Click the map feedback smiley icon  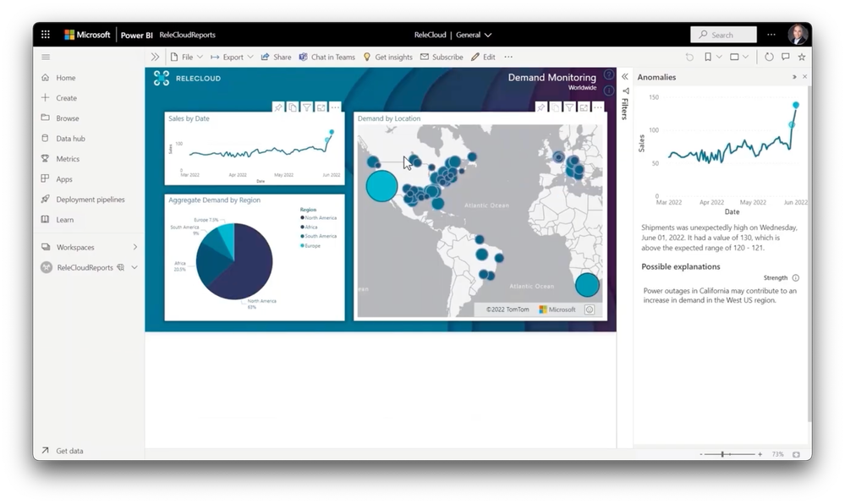coord(590,310)
